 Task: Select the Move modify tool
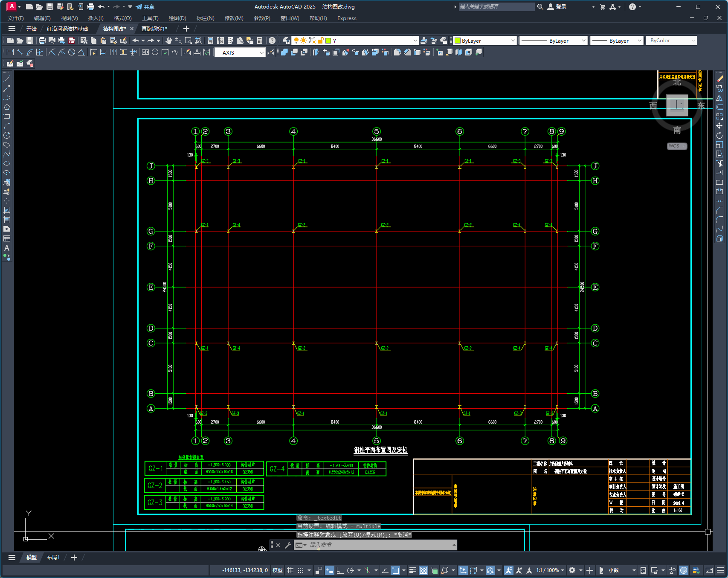720,126
